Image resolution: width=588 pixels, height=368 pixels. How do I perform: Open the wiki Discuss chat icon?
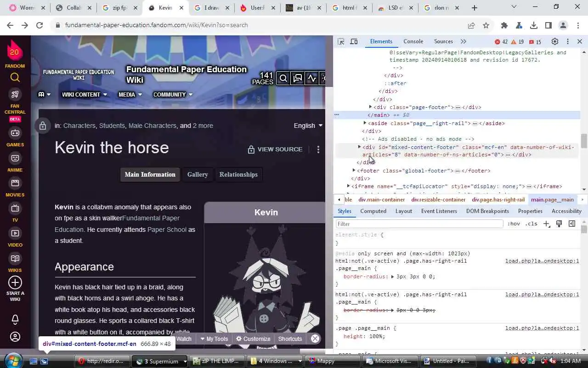(298, 78)
